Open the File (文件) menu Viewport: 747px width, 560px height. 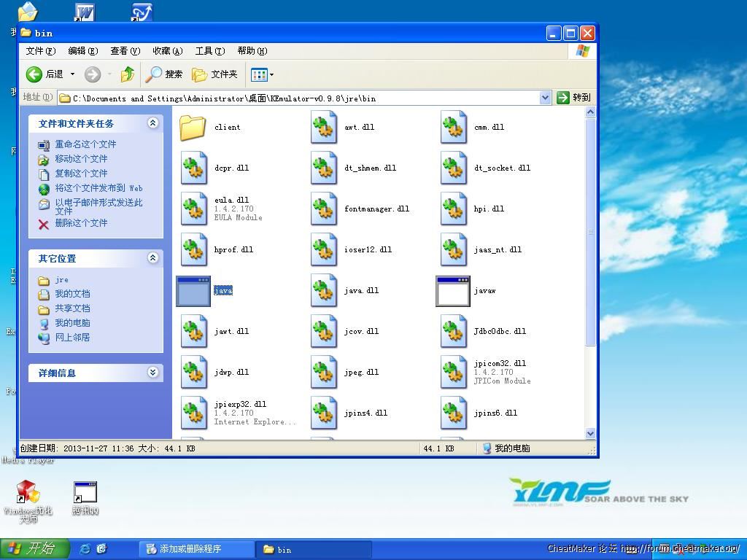(x=40, y=51)
